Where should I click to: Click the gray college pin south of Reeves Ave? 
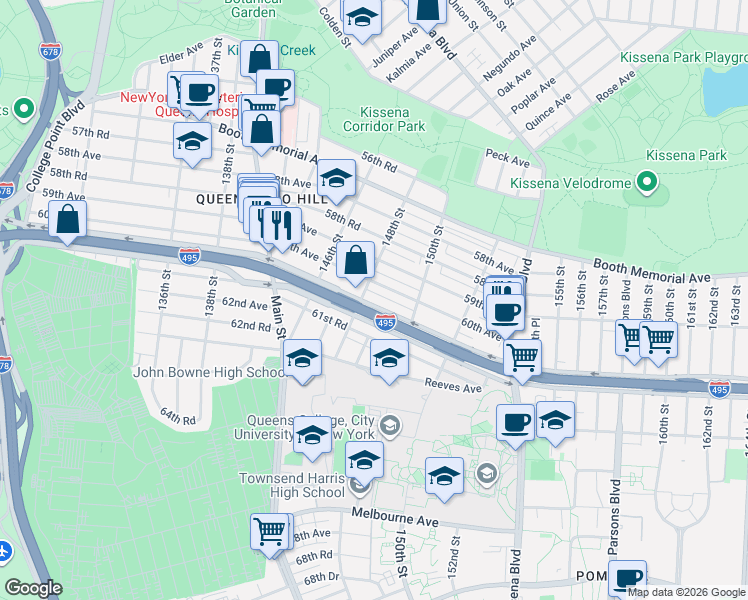pyautogui.click(x=487, y=474)
